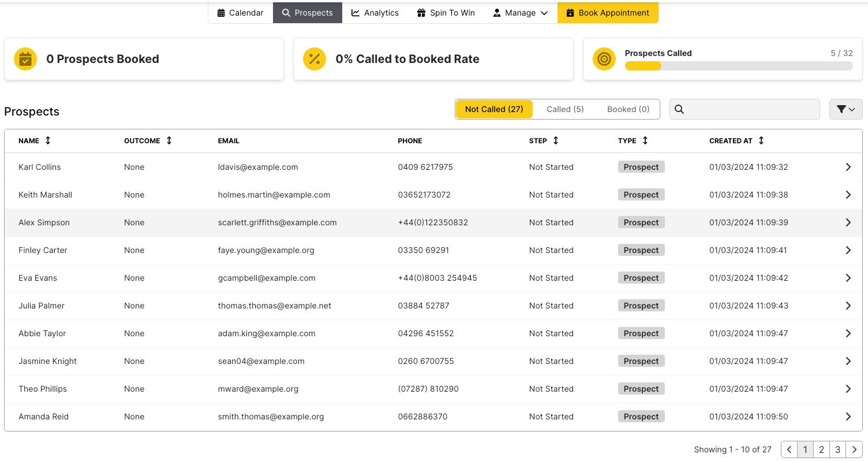Sort by TYPE using its arrow icon
The width and height of the screenshot is (868, 461).
tap(645, 140)
